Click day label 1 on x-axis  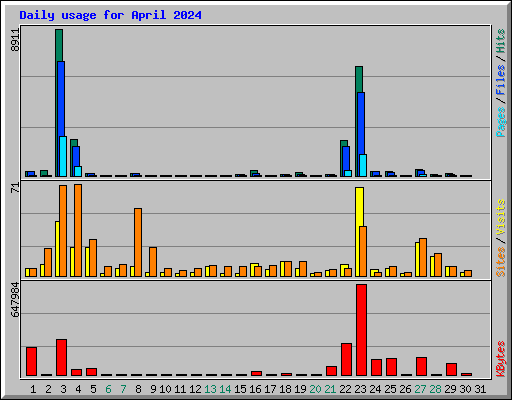(x=33, y=389)
